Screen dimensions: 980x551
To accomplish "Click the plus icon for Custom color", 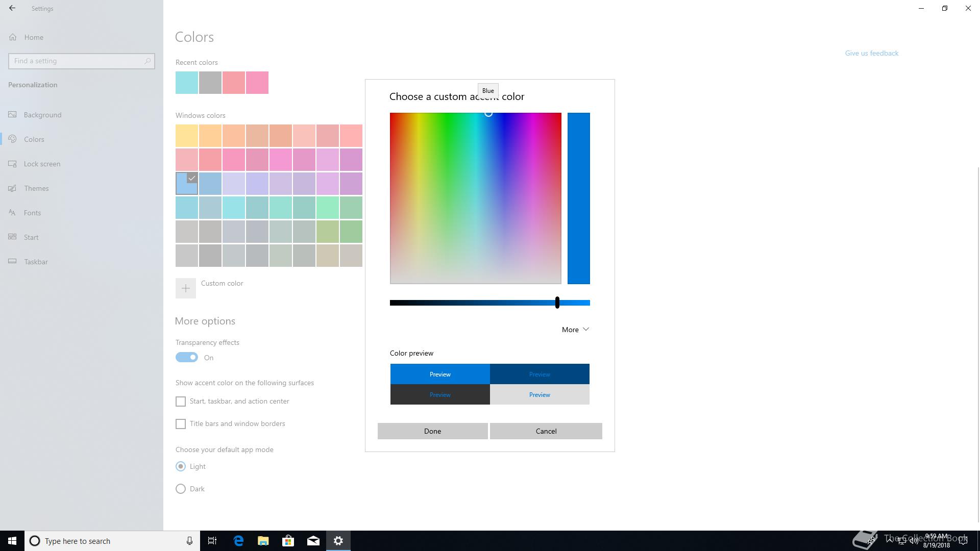I will tap(186, 288).
